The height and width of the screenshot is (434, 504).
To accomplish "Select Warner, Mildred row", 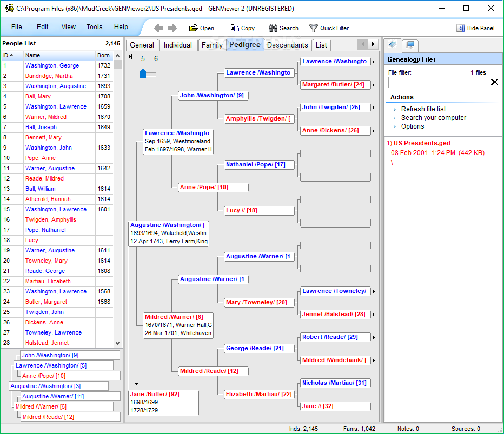I will [x=57, y=117].
